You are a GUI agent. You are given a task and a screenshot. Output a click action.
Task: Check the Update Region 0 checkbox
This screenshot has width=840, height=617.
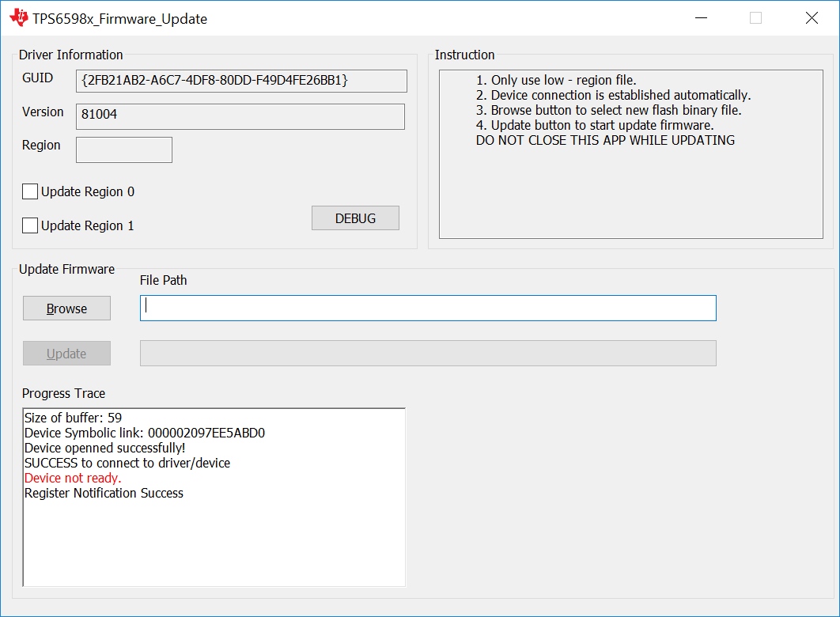30,191
